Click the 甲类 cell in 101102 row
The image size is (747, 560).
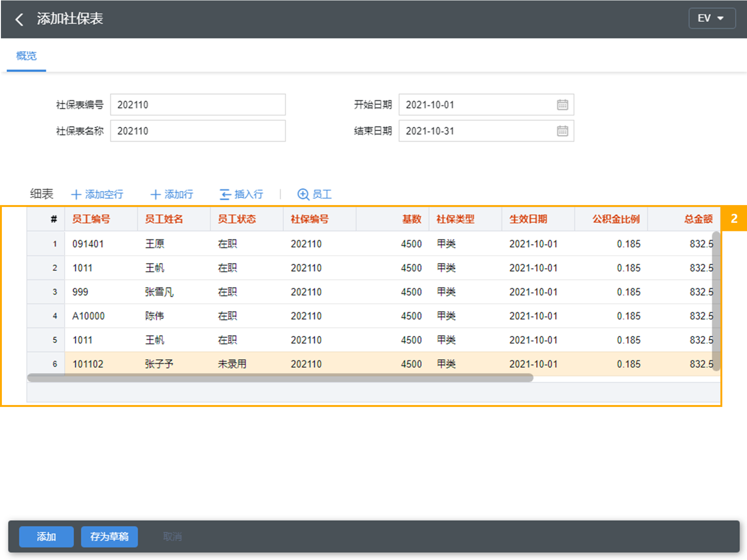pyautogui.click(x=465, y=364)
